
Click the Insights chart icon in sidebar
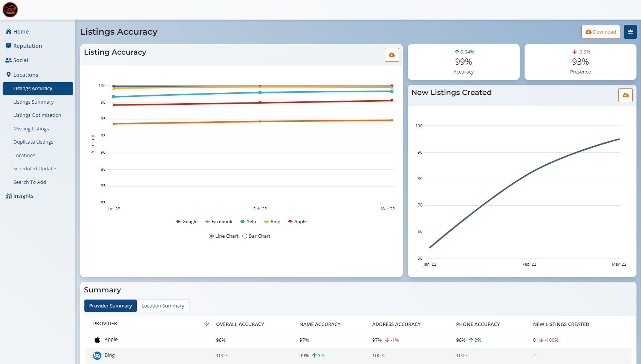[x=8, y=196]
